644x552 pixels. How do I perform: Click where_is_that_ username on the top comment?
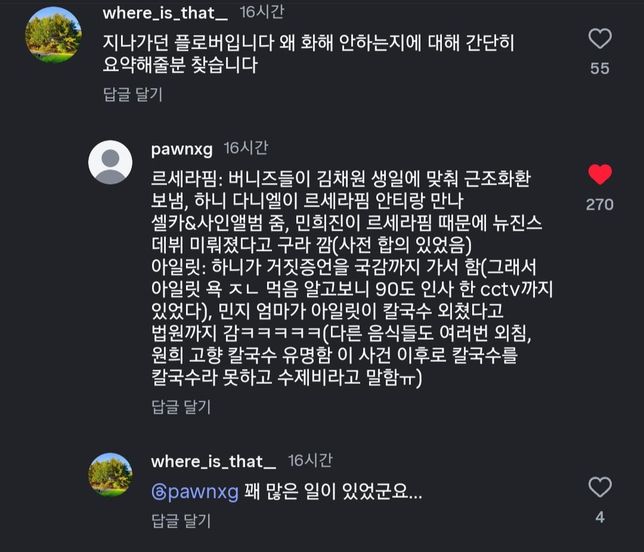tap(165, 13)
